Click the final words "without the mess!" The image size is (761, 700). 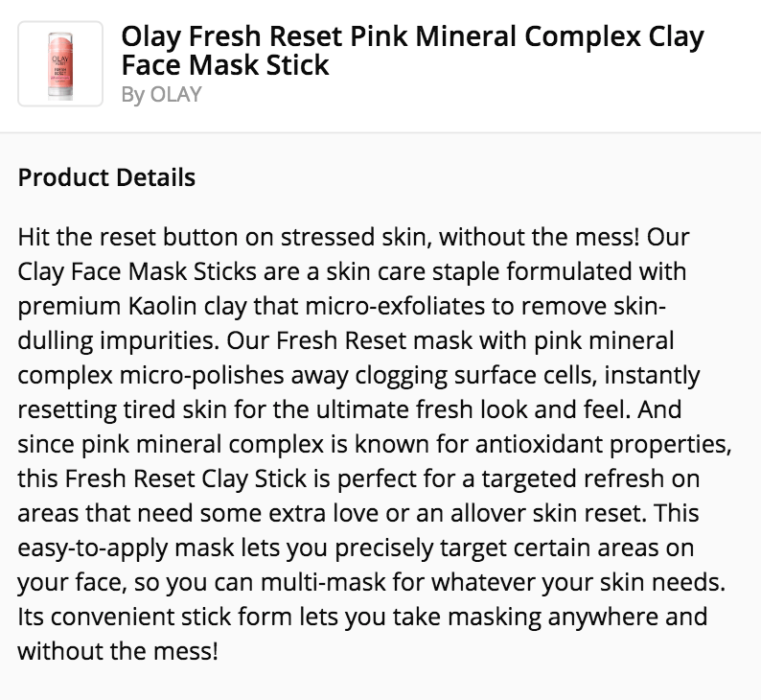pos(117,652)
